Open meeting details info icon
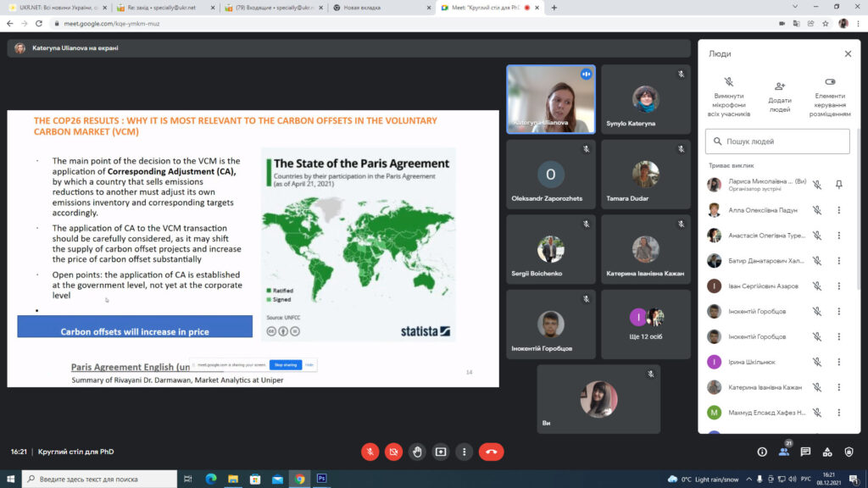Screen dimensions: 868x488 click(x=762, y=452)
